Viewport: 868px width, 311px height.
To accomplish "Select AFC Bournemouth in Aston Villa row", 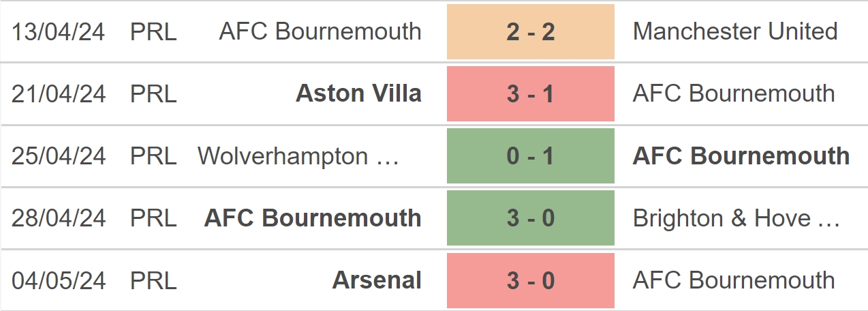I will coord(734,93).
